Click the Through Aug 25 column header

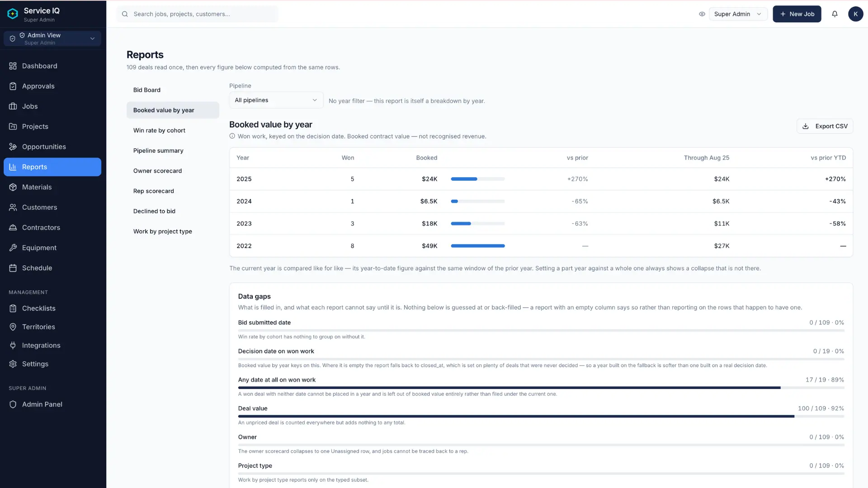707,158
